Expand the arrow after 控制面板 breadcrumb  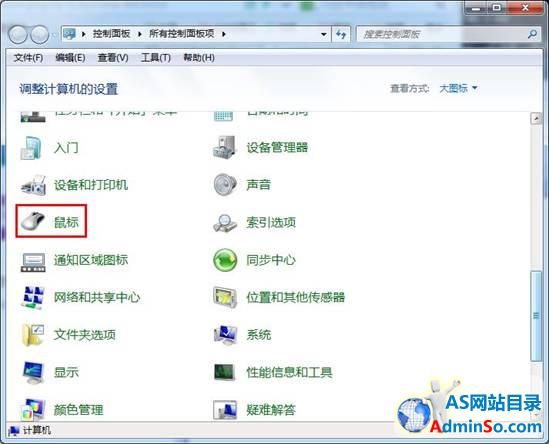pyautogui.click(x=140, y=34)
